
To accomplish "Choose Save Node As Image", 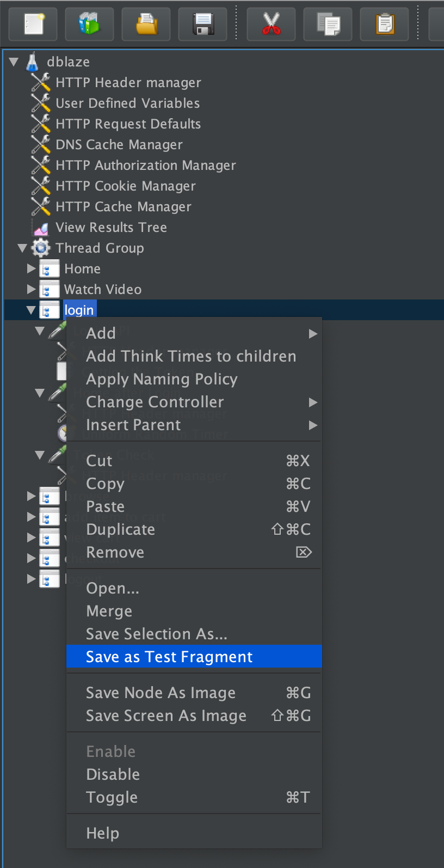I will tap(194, 693).
